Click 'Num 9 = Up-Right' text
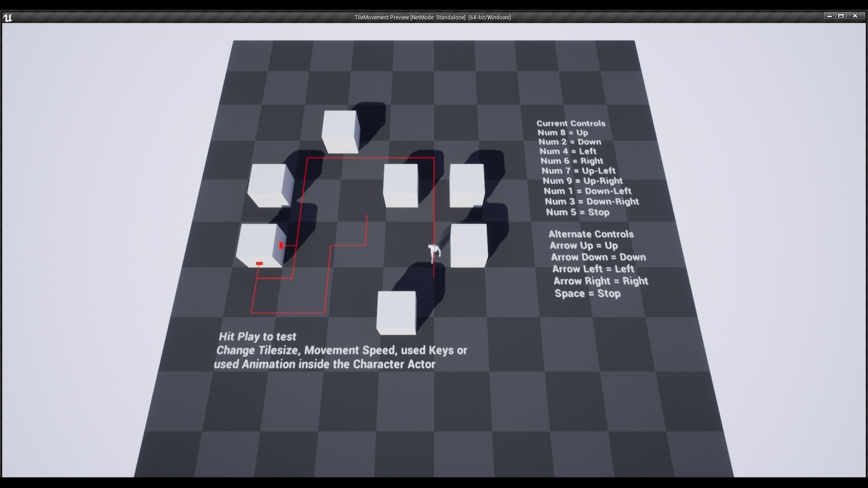Screen dimensions: 868x488 pos(583,181)
